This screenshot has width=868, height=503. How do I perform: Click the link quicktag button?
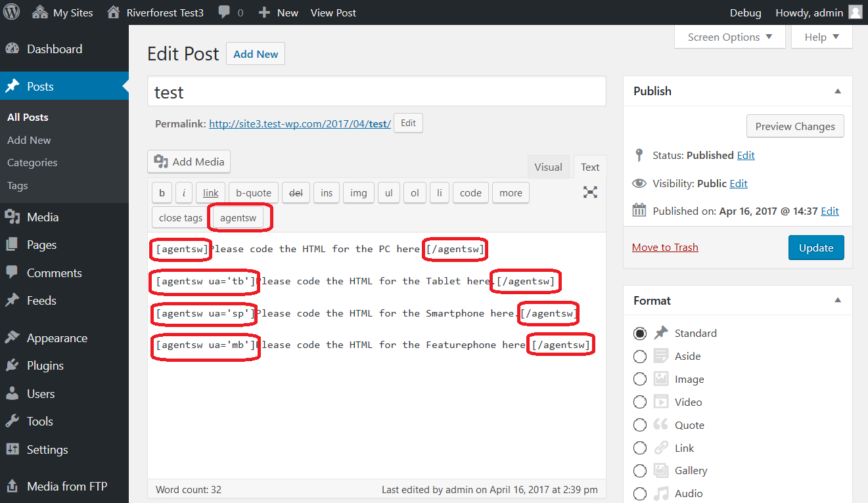pyautogui.click(x=210, y=193)
